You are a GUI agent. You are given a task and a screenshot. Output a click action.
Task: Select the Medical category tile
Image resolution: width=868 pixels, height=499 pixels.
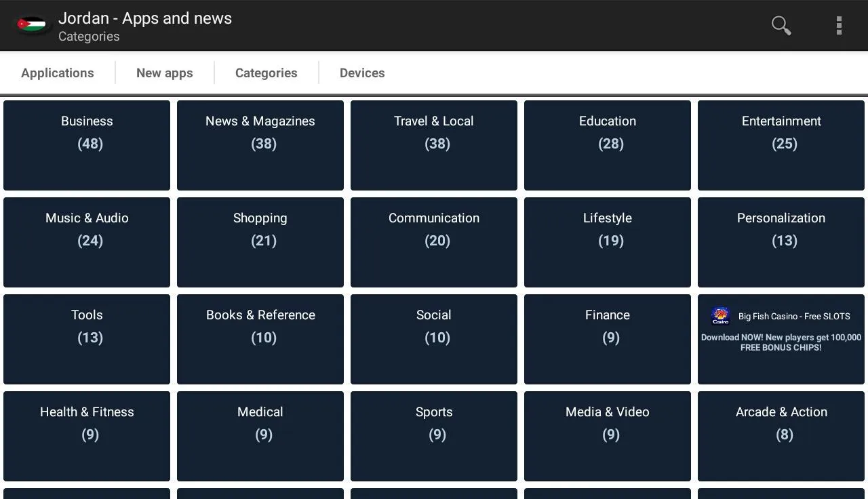[x=260, y=436]
